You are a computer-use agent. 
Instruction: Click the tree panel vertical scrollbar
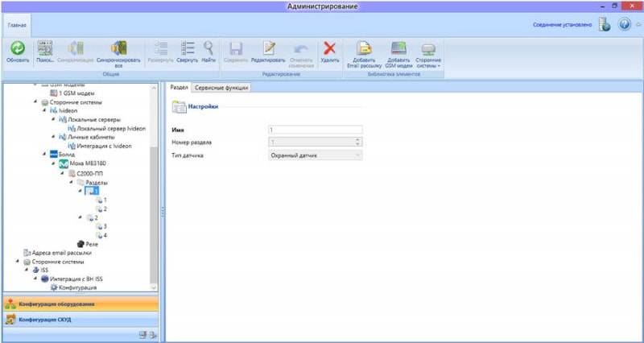pos(154,215)
